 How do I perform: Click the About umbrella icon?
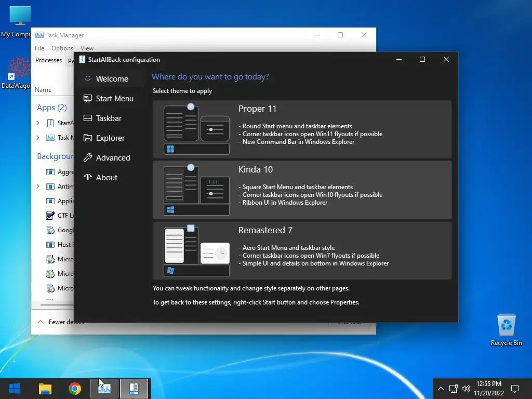(87, 177)
